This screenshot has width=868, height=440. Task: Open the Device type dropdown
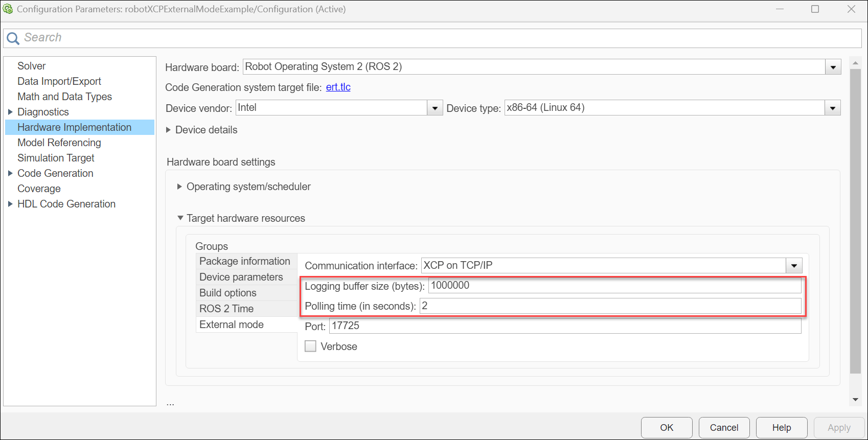833,108
